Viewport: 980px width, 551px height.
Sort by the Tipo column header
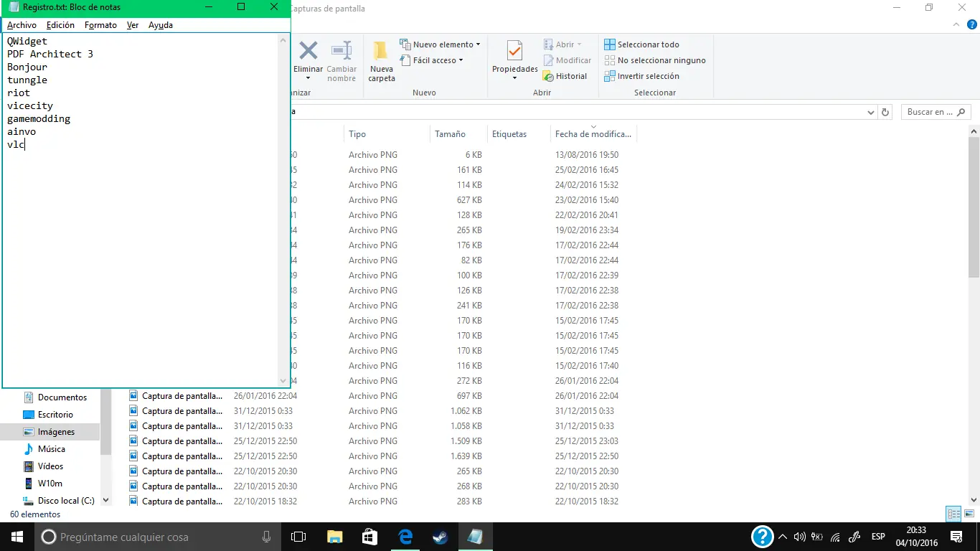point(387,134)
